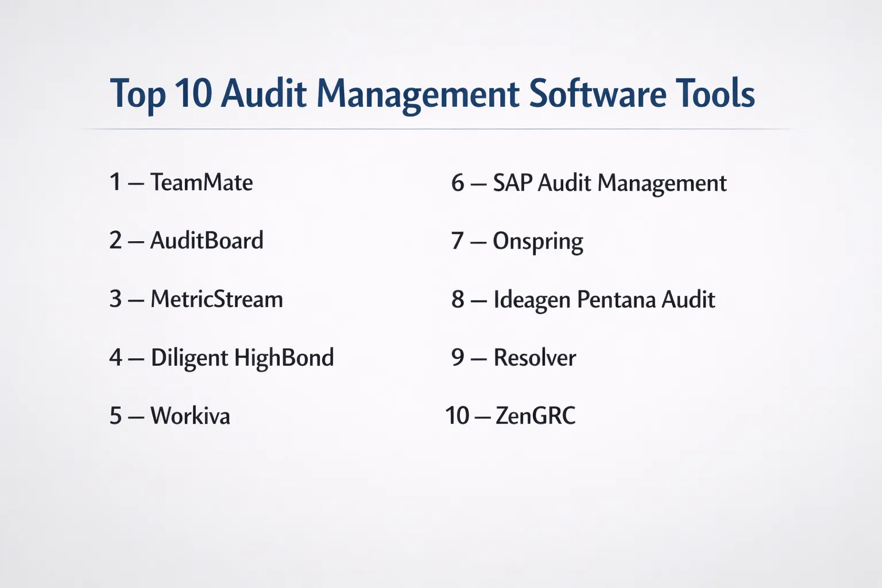Select the MetricStream item
882x588 pixels.
216,299
